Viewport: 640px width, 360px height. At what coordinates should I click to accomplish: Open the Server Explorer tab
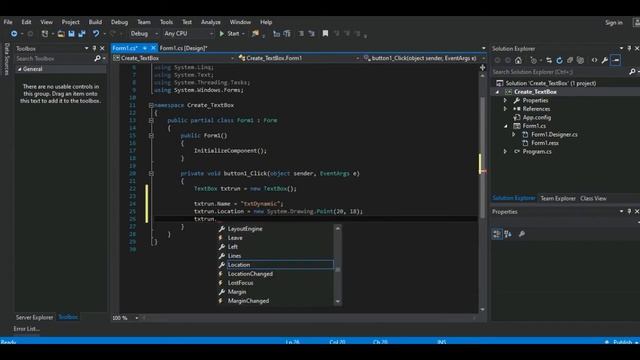coord(34,317)
